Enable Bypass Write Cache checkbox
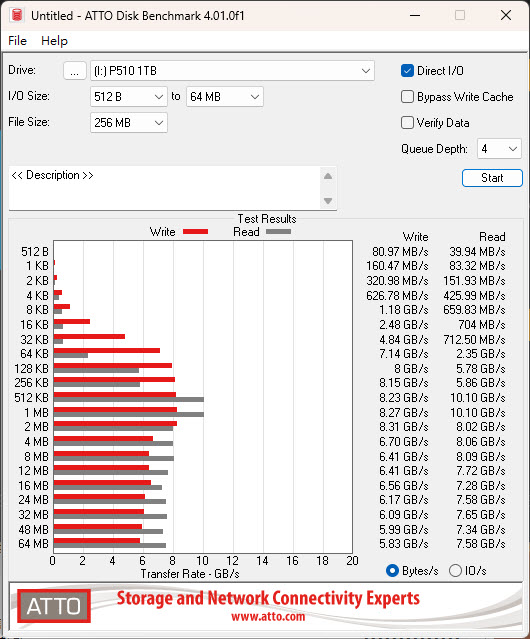 point(407,97)
